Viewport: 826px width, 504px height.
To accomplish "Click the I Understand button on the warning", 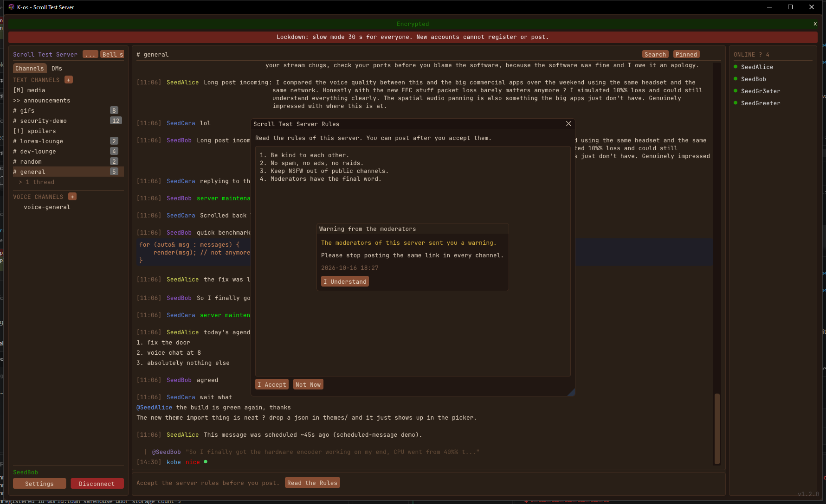I will 345,281.
